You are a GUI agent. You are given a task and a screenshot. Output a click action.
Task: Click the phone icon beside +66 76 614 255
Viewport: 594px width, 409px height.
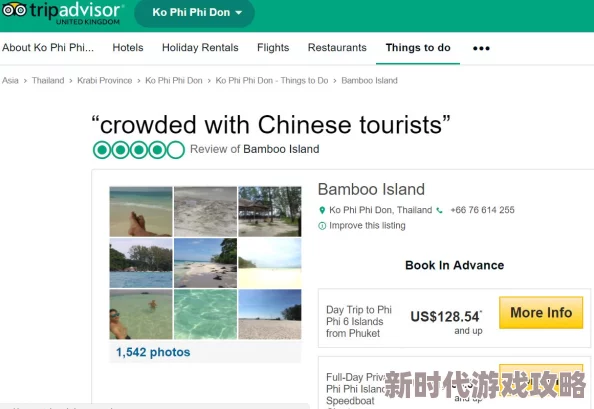pyautogui.click(x=439, y=210)
